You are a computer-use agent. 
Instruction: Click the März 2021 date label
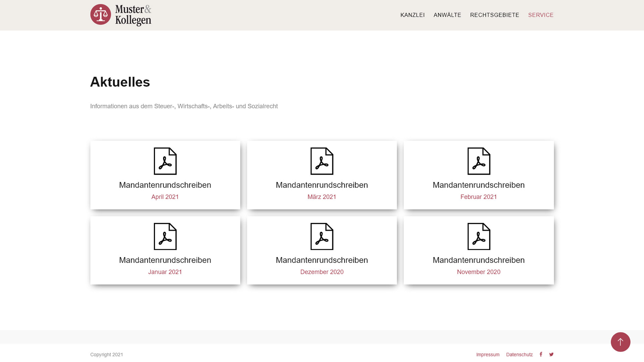point(322,197)
